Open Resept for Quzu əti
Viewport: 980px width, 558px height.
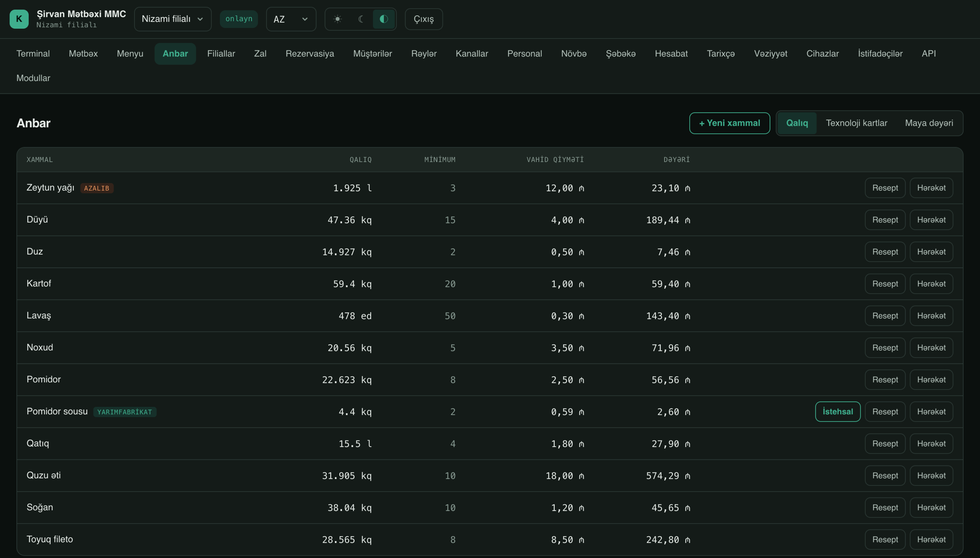pyautogui.click(x=885, y=476)
